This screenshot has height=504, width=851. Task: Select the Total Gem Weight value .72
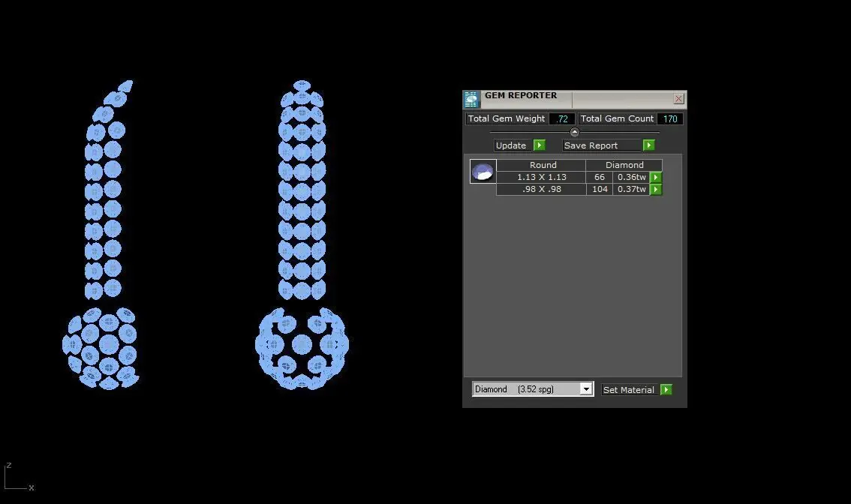pos(562,118)
